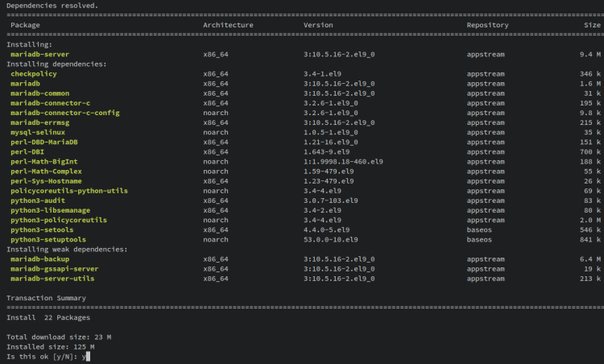Image resolution: width=604 pixels, height=364 pixels.
Task: Click the 'Total download size: 23 M' text
Action: 56,337
